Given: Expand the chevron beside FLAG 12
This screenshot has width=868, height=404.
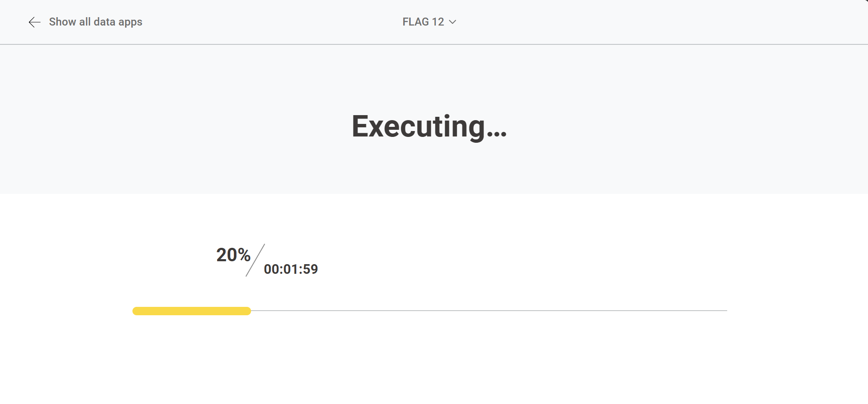Looking at the screenshot, I should point(453,22).
